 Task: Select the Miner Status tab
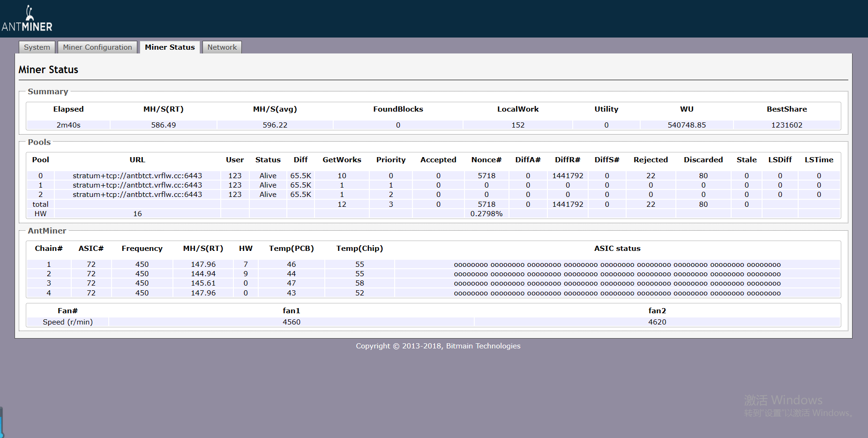170,47
